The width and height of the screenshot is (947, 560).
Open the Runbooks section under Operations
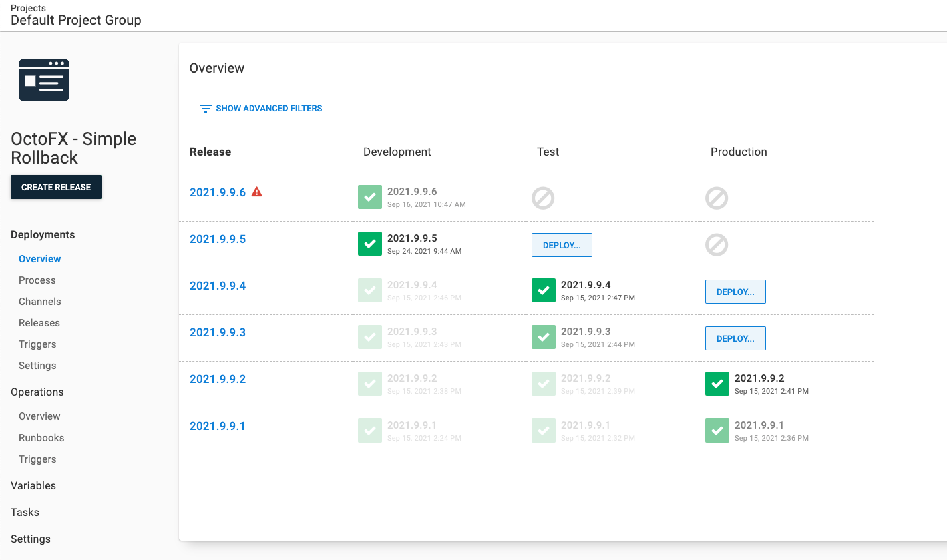tap(42, 437)
